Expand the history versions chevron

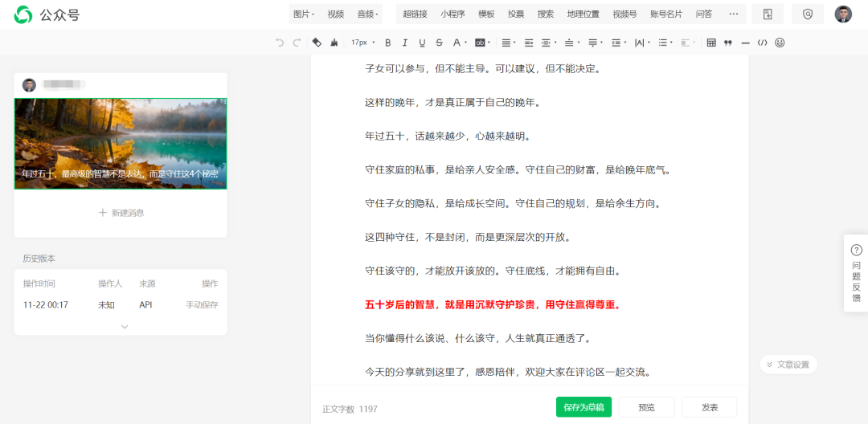125,327
